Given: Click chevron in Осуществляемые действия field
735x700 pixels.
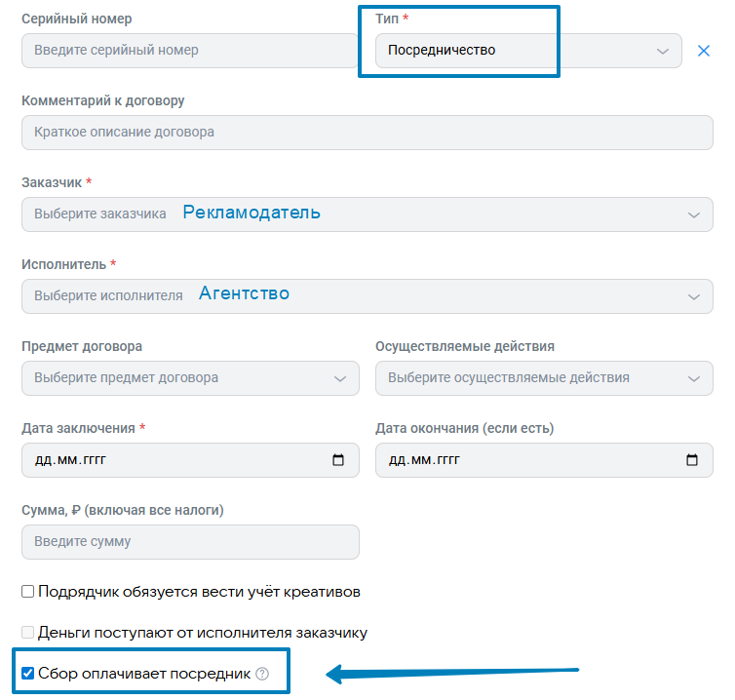Looking at the screenshot, I should coord(694,379).
